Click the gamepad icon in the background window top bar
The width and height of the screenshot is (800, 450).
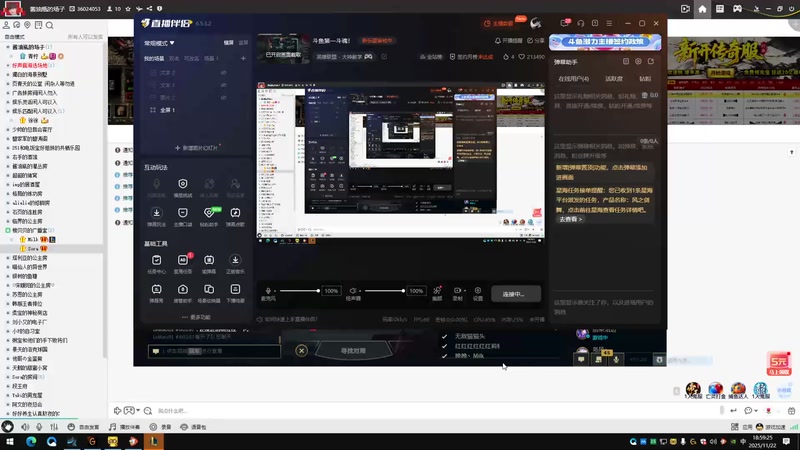pos(738,9)
